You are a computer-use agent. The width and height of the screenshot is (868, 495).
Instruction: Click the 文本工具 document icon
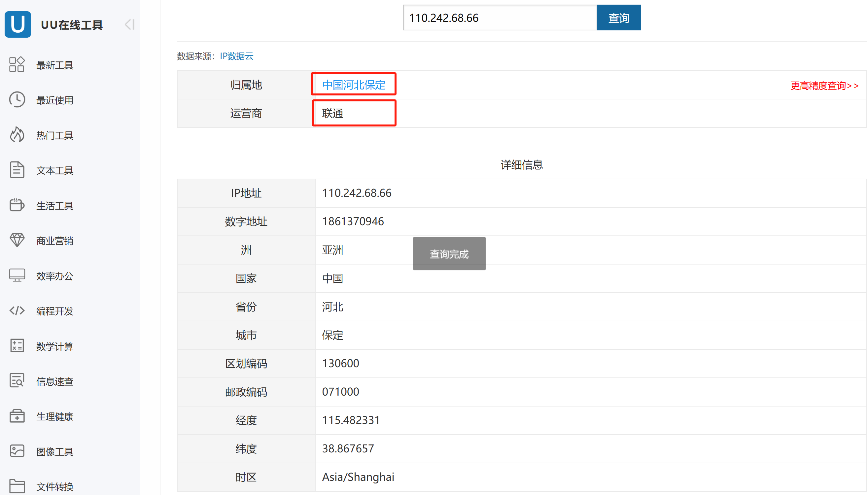(17, 170)
